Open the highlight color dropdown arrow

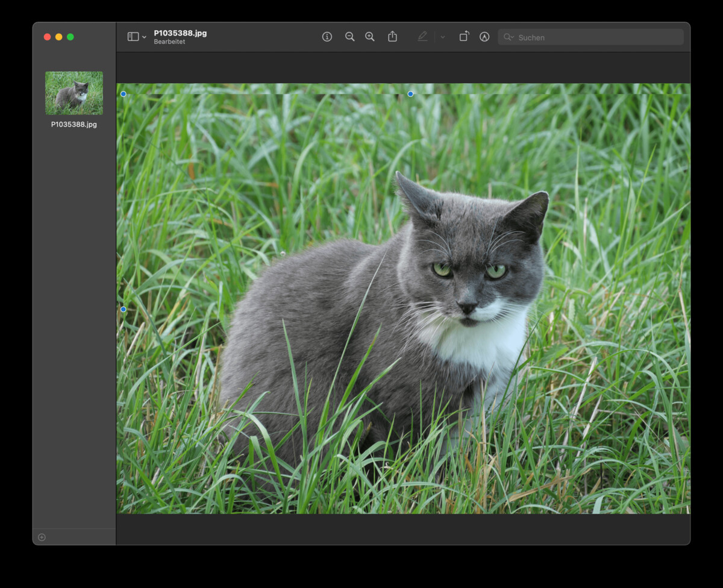point(442,37)
